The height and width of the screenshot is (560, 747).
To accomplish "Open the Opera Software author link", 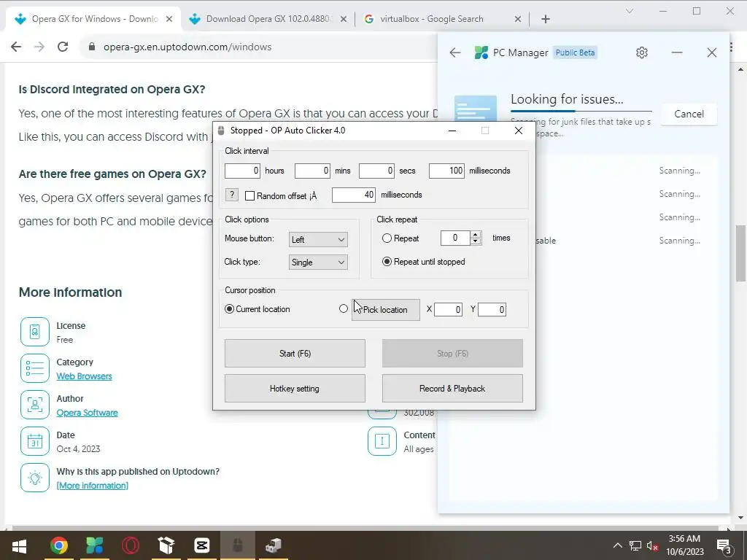I will coord(88,413).
